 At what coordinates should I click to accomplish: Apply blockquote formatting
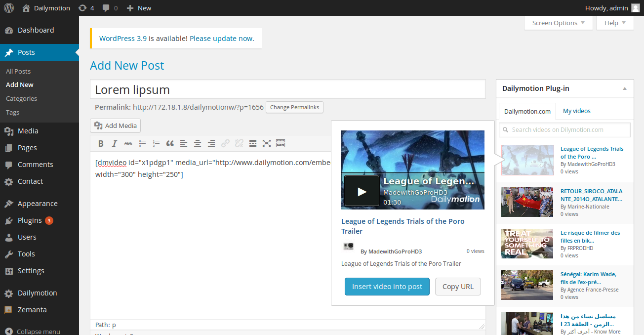170,144
